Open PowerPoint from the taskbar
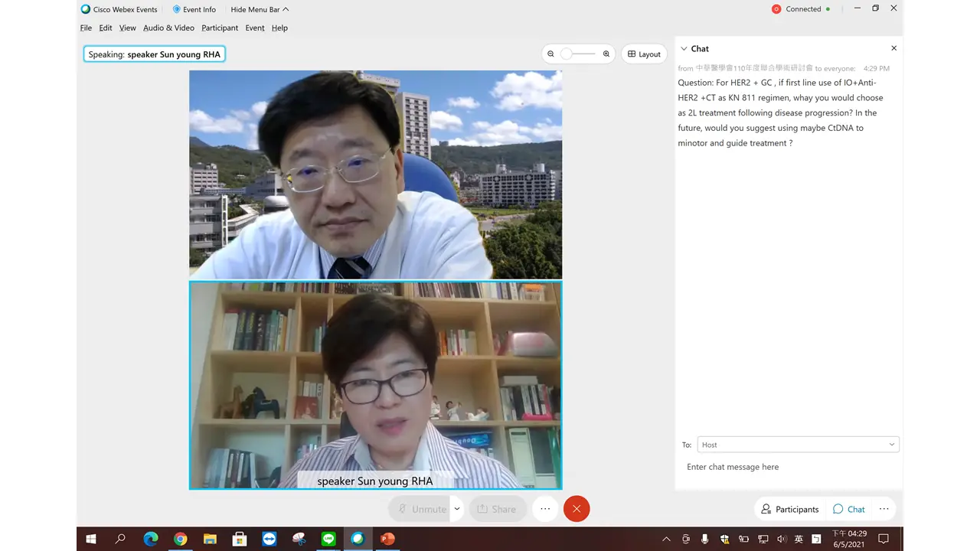 (387, 539)
